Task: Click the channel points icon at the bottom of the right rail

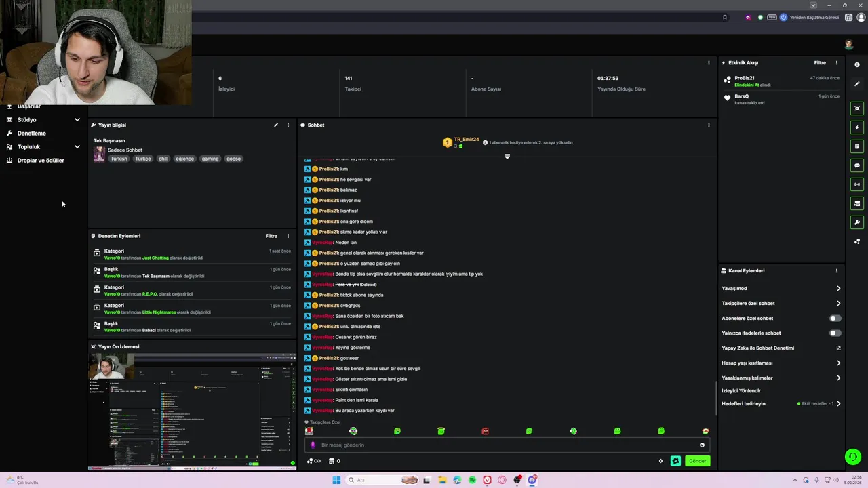Action: [x=857, y=241]
